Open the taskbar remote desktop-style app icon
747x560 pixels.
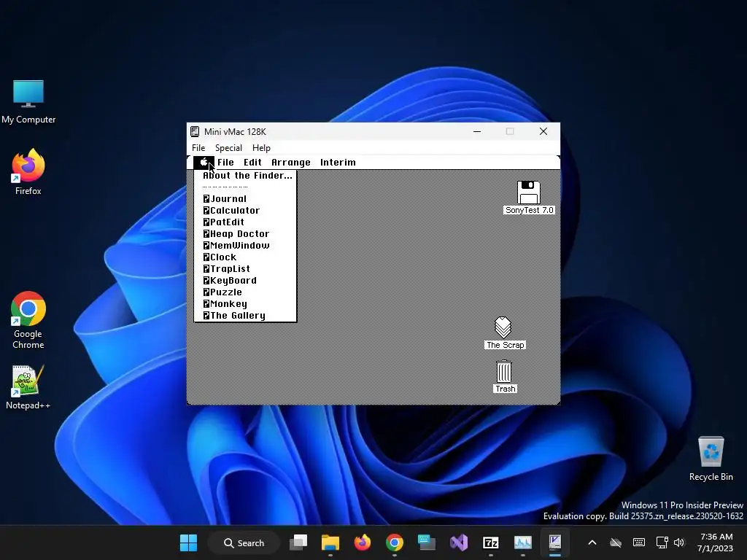[426, 542]
